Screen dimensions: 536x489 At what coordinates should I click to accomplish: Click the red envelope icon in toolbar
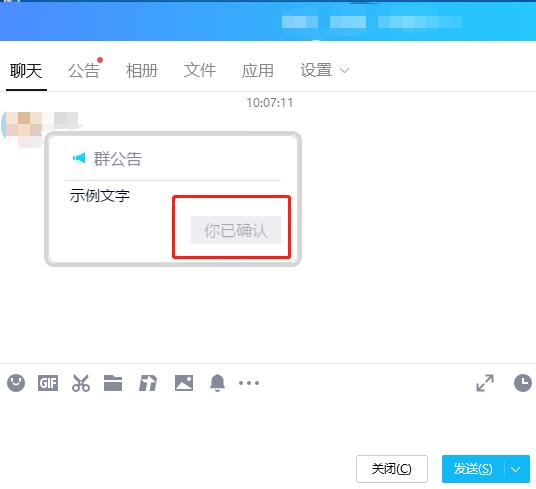pyautogui.click(x=148, y=383)
